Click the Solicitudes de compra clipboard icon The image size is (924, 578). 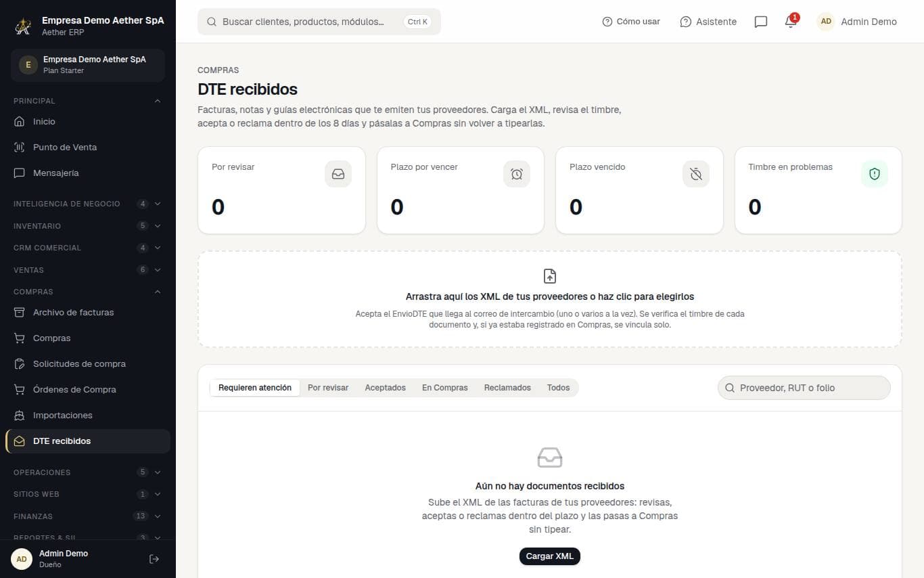point(20,364)
